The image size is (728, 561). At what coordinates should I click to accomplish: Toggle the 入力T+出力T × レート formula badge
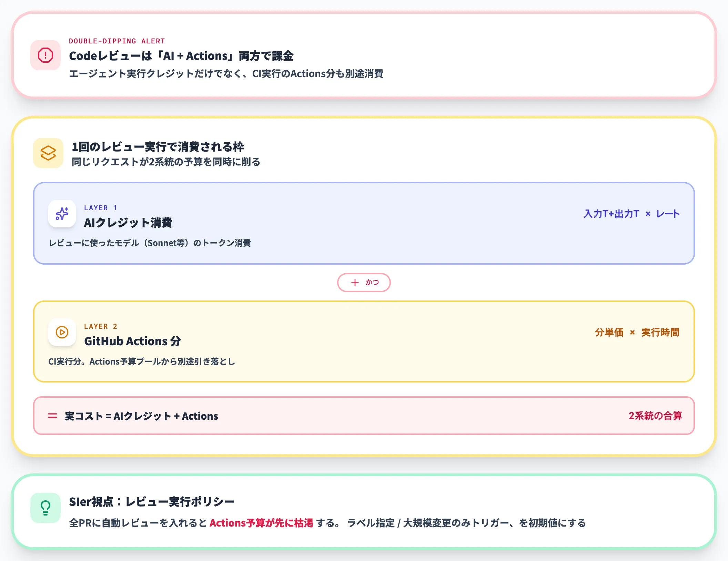click(631, 214)
